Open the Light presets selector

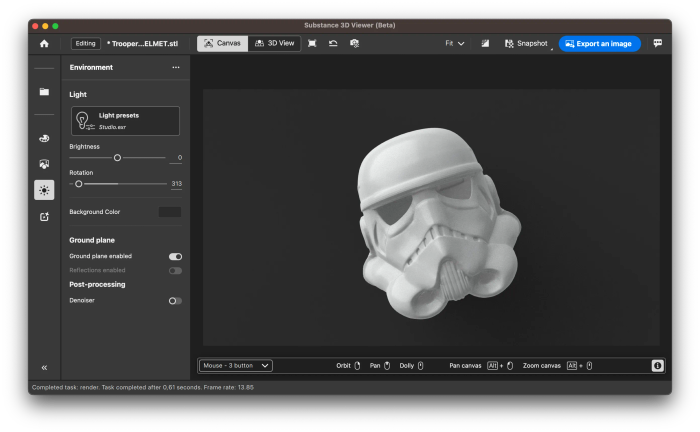coord(125,121)
